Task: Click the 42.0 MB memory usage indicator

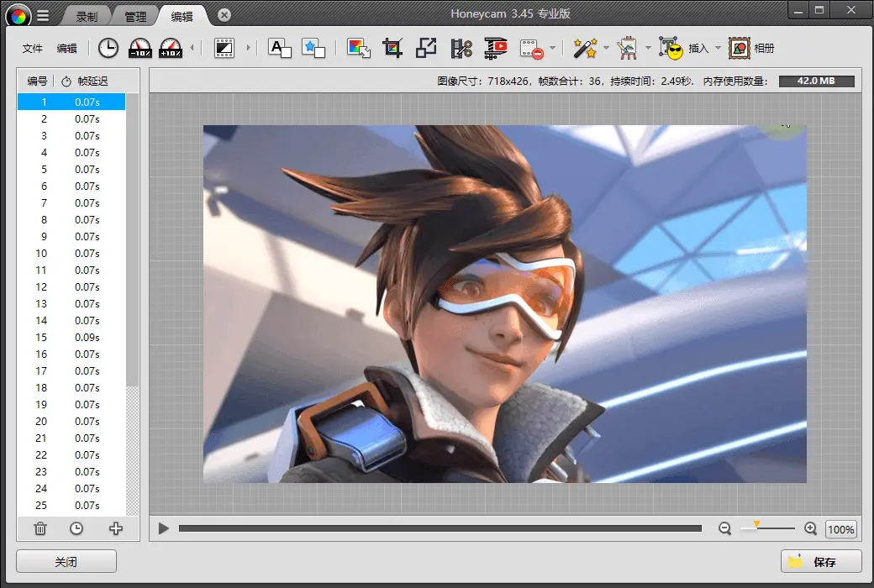Action: click(816, 81)
